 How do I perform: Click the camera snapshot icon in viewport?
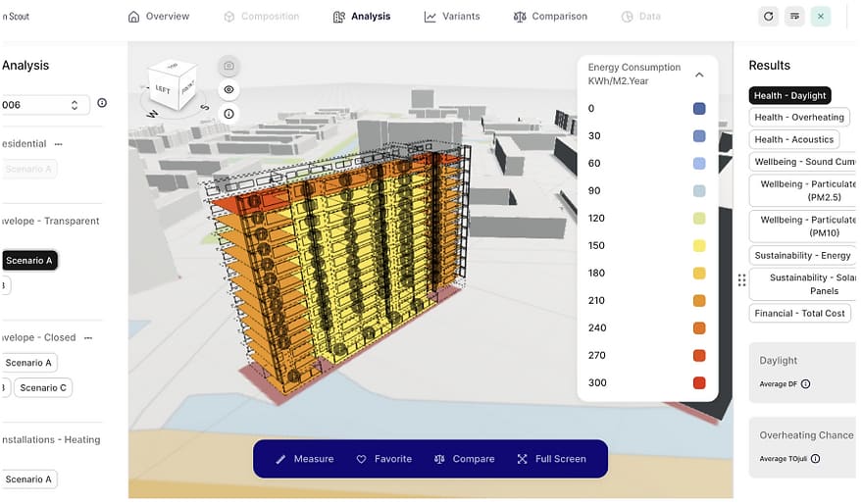pyautogui.click(x=228, y=66)
